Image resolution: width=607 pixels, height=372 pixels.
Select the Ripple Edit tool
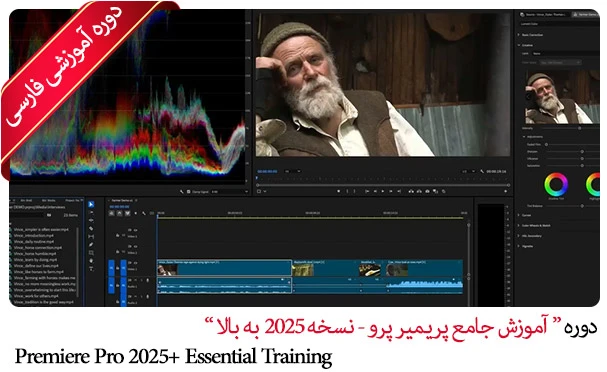pyautogui.click(x=91, y=220)
